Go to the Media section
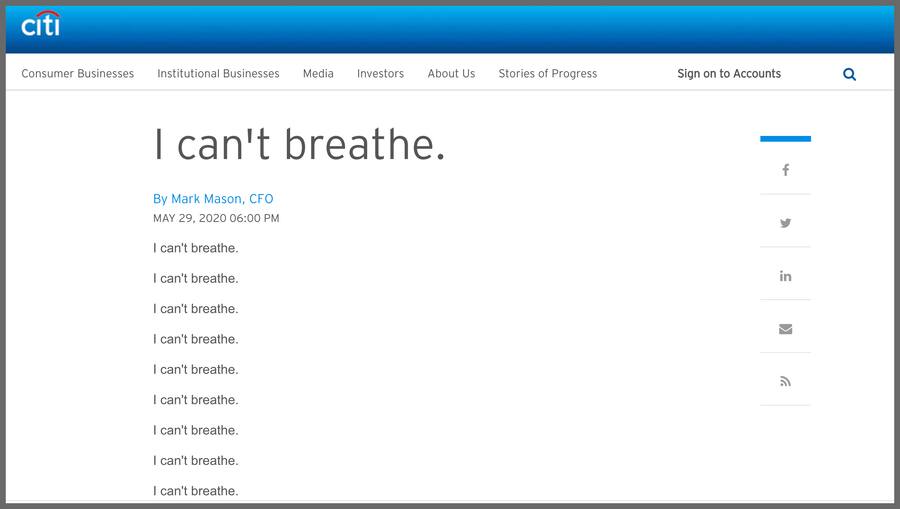This screenshot has height=509, width=900. click(318, 74)
